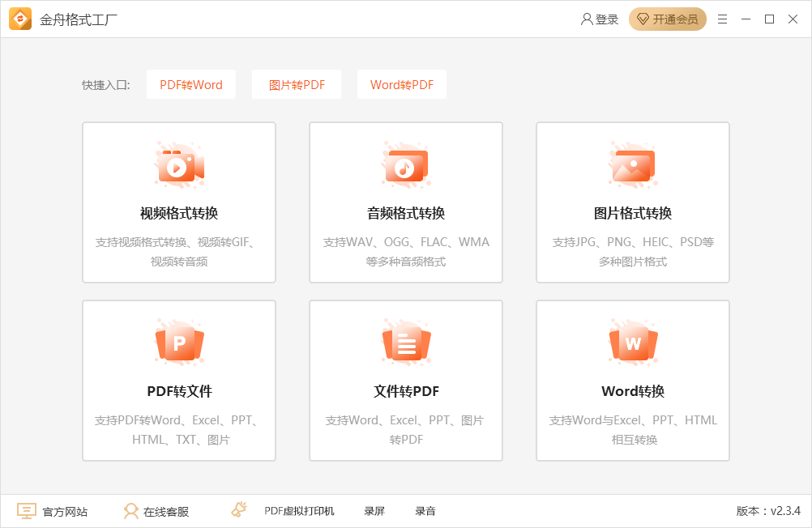Viewport: 812px width, 528px height.
Task: Minimize the window
Action: (x=746, y=19)
